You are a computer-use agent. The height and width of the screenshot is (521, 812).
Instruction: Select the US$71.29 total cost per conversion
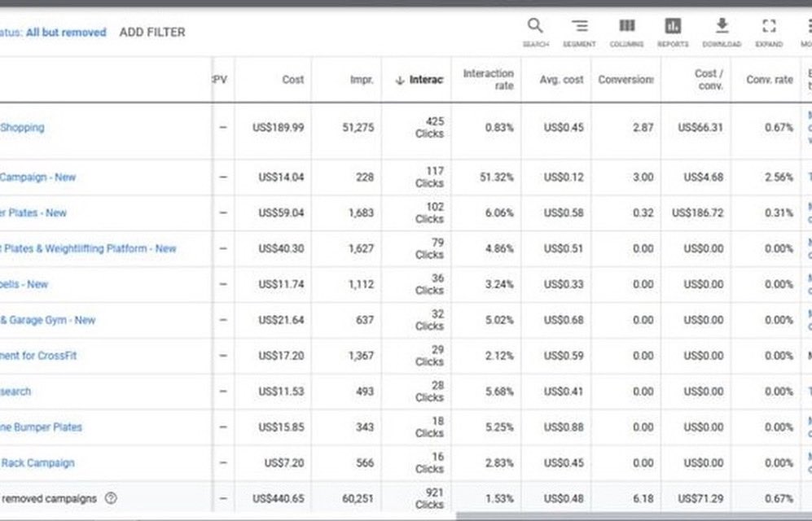pos(700,498)
